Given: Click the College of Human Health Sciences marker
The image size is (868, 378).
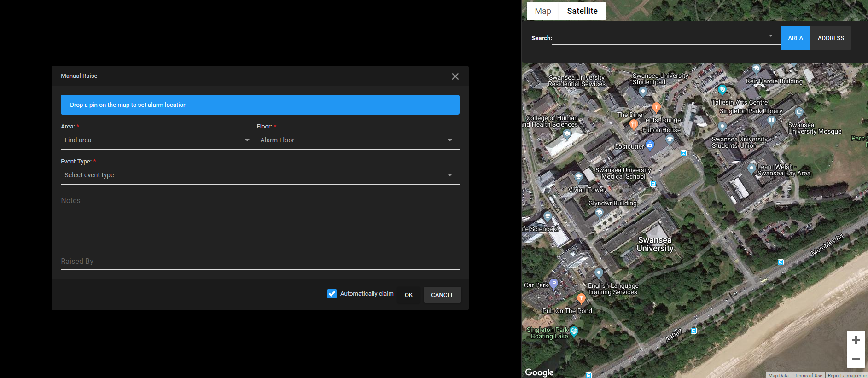Looking at the screenshot, I should click(567, 134).
